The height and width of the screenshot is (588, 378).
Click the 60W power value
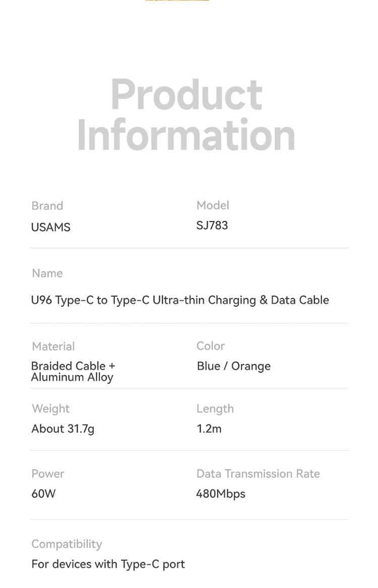(43, 493)
